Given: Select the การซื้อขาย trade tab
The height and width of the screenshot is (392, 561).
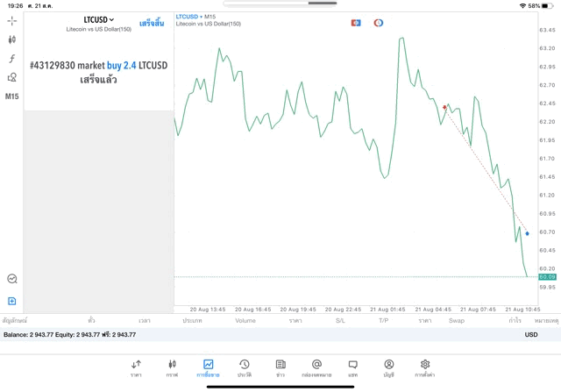Looking at the screenshot, I should tap(208, 368).
